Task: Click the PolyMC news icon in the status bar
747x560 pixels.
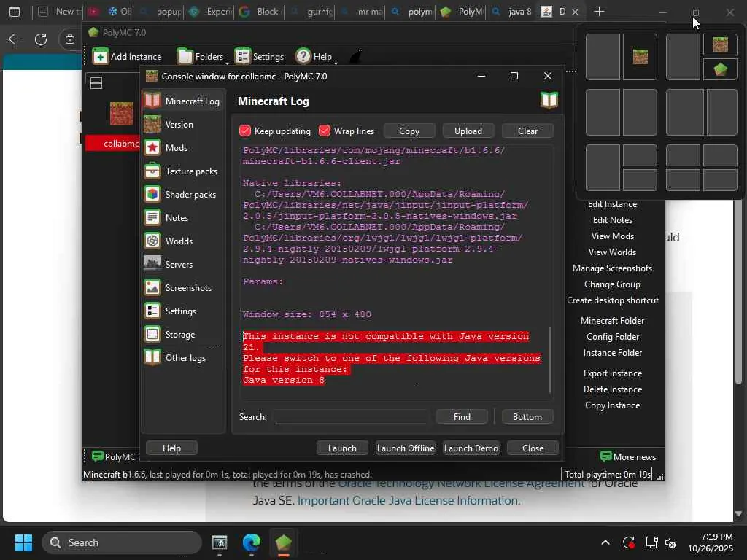Action: coord(98,456)
